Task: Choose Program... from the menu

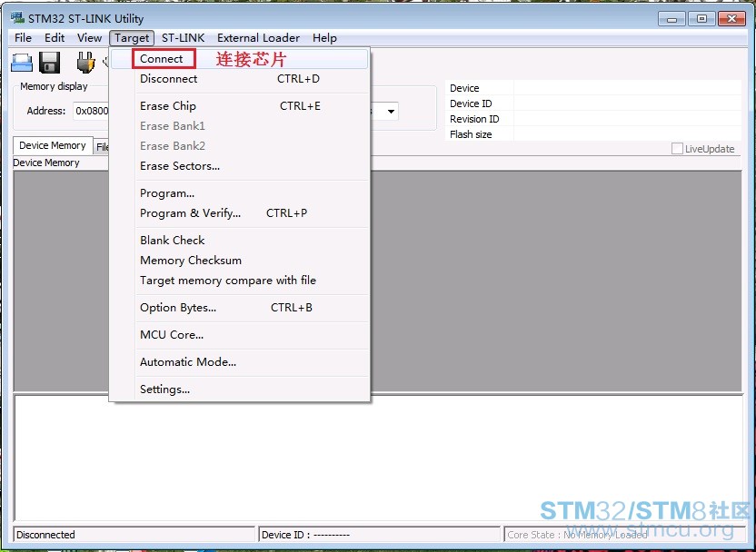Action: pos(240,193)
